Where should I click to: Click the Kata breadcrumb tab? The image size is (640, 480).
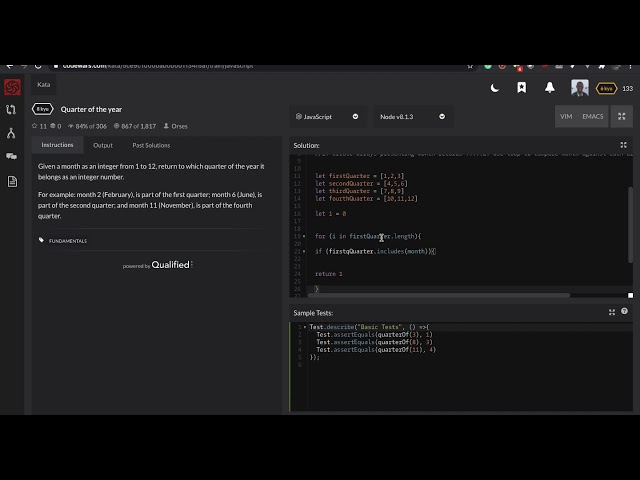click(x=44, y=84)
